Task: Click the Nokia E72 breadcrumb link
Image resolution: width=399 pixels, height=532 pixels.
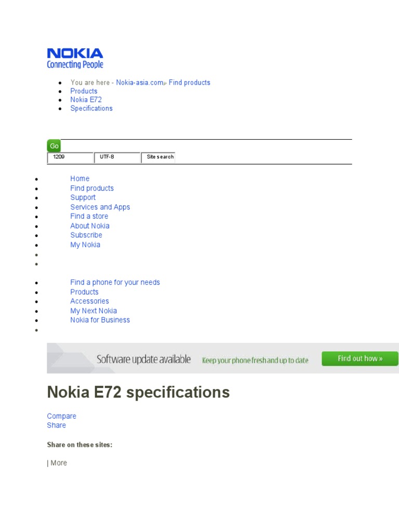Action: click(86, 100)
